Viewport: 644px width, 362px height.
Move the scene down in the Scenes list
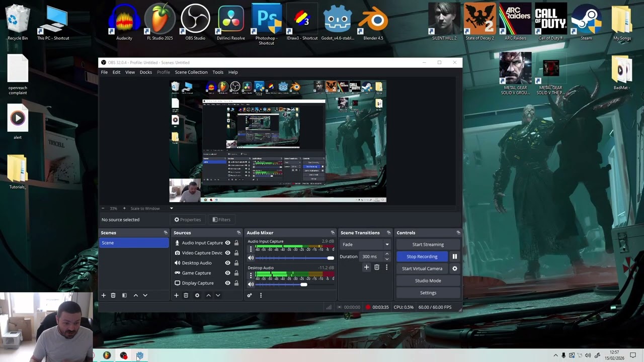click(145, 295)
